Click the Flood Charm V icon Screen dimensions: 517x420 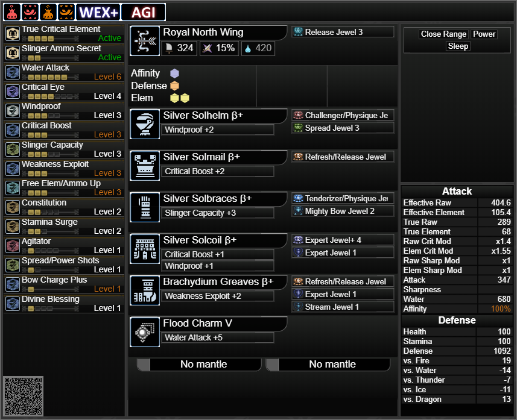(x=145, y=332)
